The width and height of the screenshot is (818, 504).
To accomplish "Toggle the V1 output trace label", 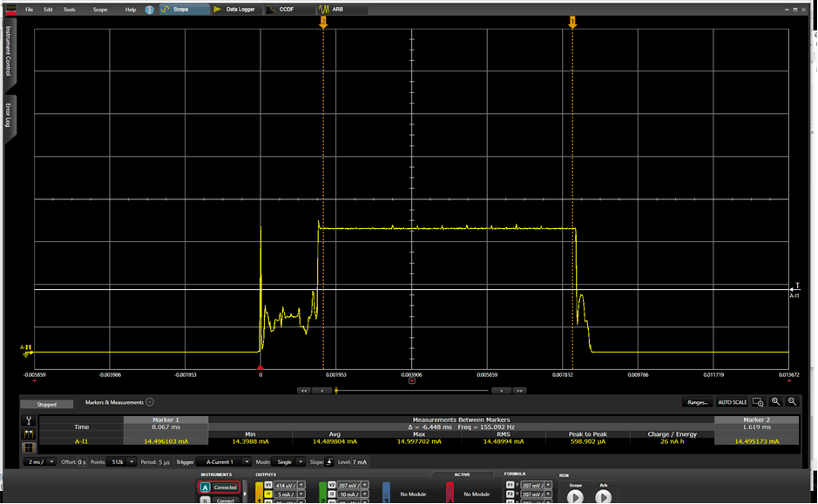I will (x=269, y=485).
